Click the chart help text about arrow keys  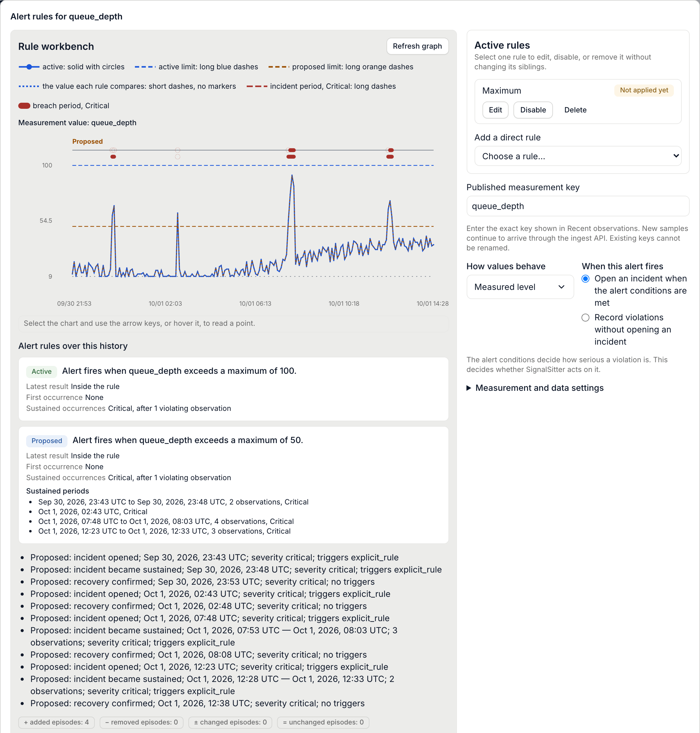[x=139, y=323]
